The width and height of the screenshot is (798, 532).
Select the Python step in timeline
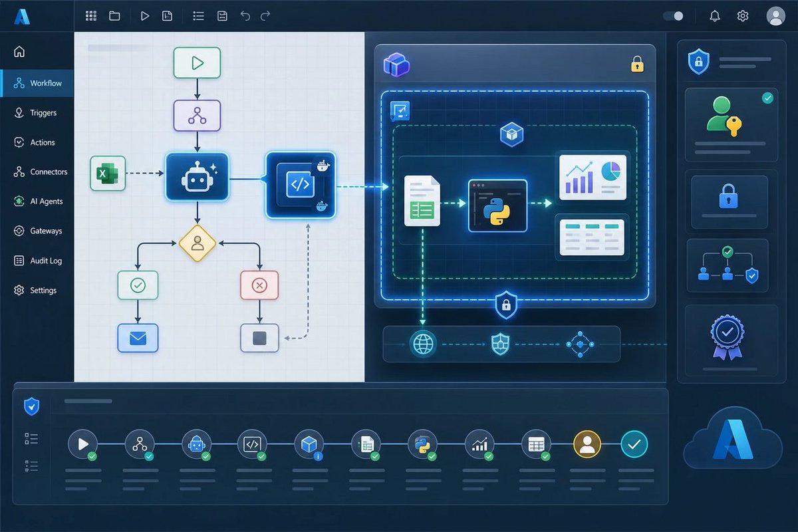422,444
